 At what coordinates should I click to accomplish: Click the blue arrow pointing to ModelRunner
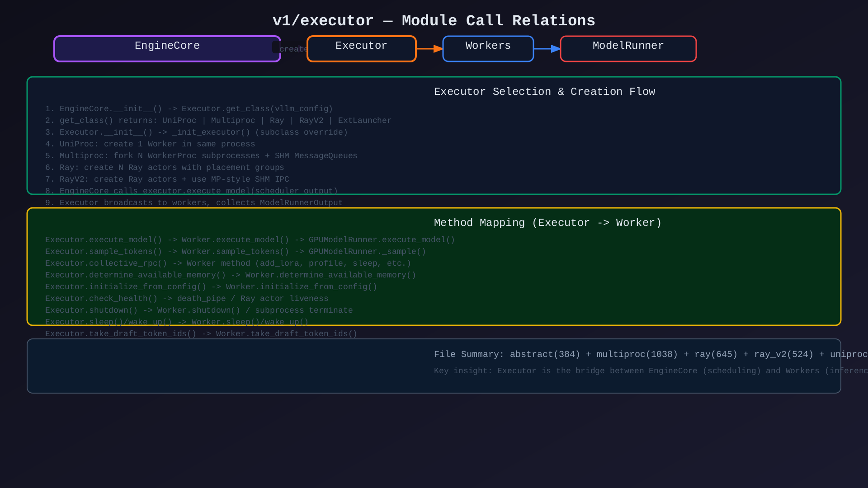[547, 48]
